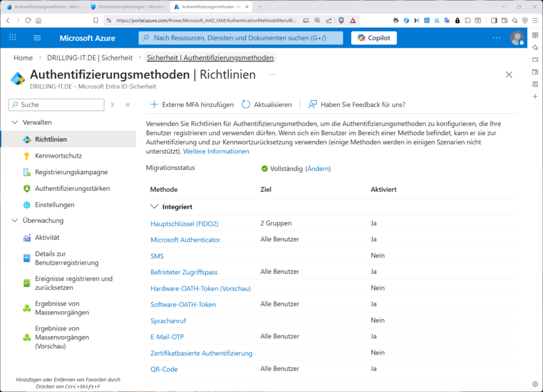Click the account avatar in the top right
543x392 pixels.
click(x=517, y=37)
